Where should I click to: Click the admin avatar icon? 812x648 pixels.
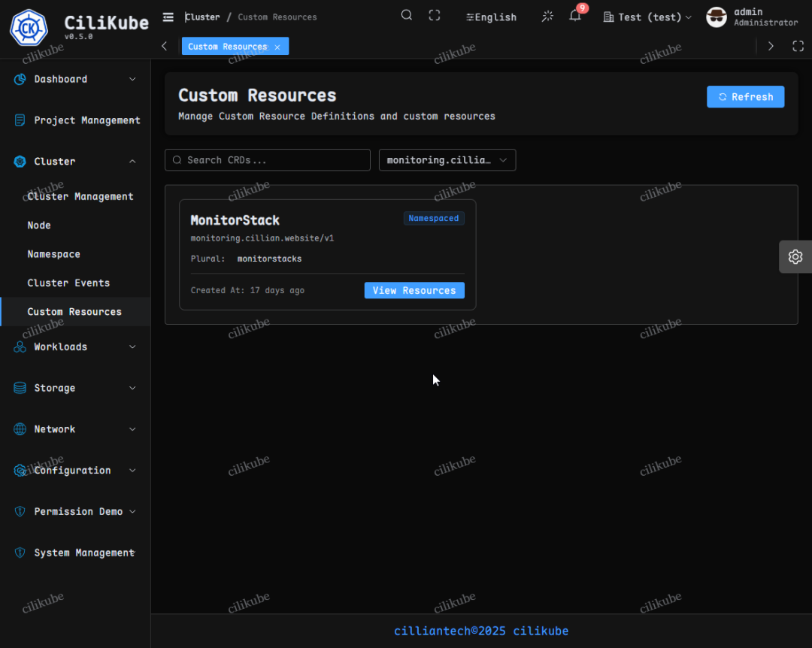tap(716, 17)
